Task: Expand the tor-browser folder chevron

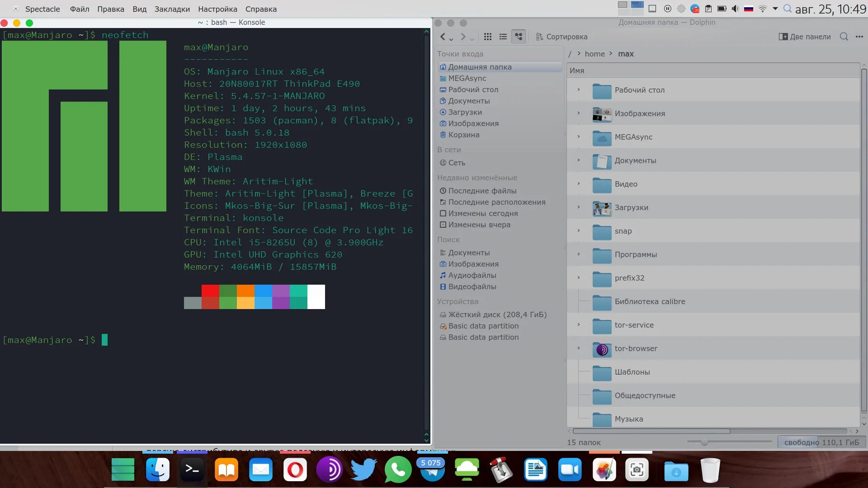Action: point(579,348)
